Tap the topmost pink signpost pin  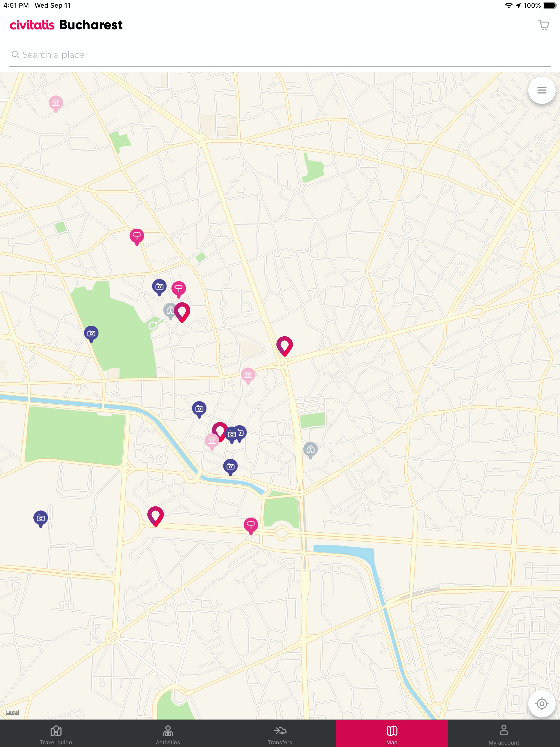(137, 237)
